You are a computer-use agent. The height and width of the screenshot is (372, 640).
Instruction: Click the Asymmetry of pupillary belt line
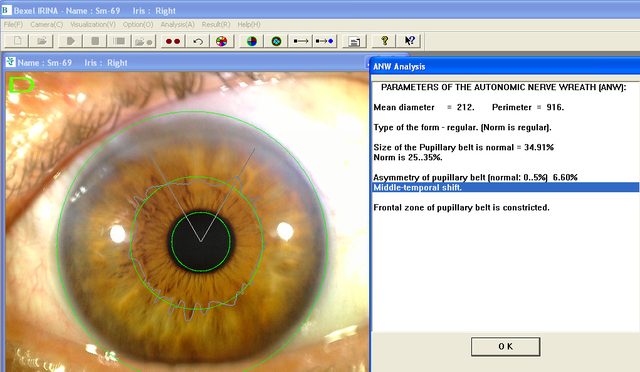click(x=476, y=177)
